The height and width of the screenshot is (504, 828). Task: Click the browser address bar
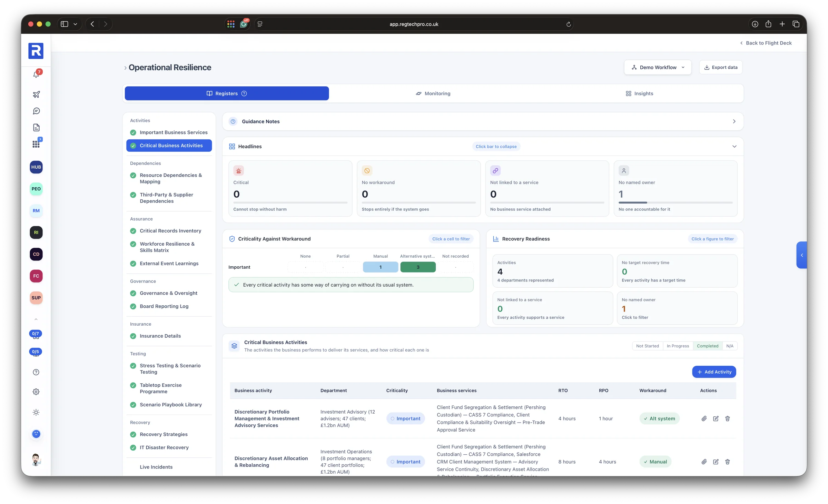pyautogui.click(x=414, y=24)
